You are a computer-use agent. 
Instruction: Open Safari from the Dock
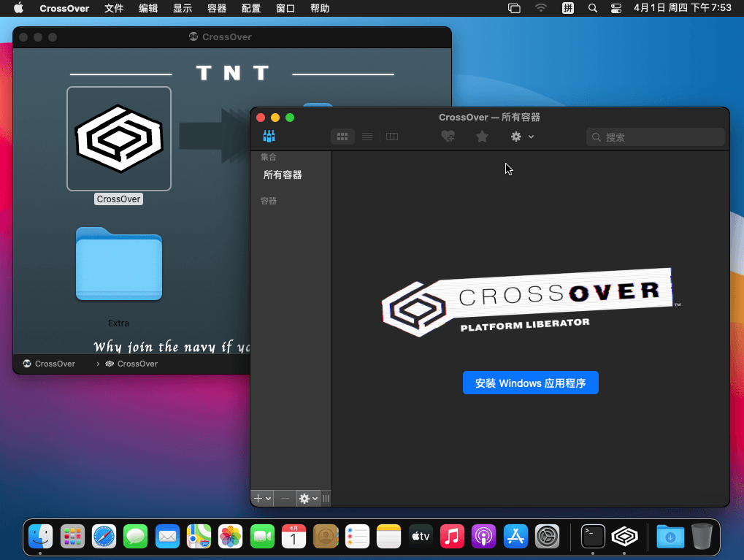(104, 537)
